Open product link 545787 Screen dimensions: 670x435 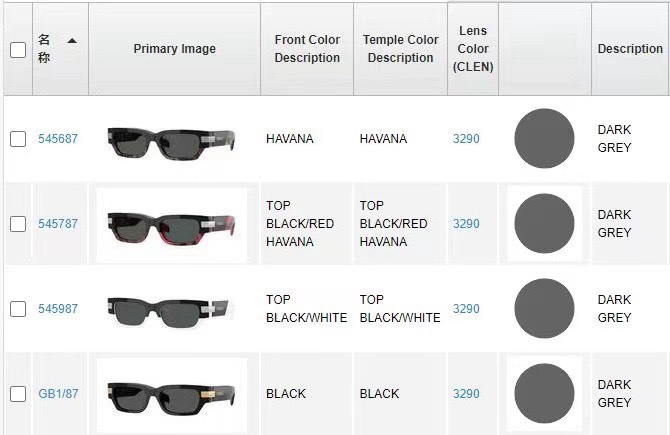tap(58, 224)
